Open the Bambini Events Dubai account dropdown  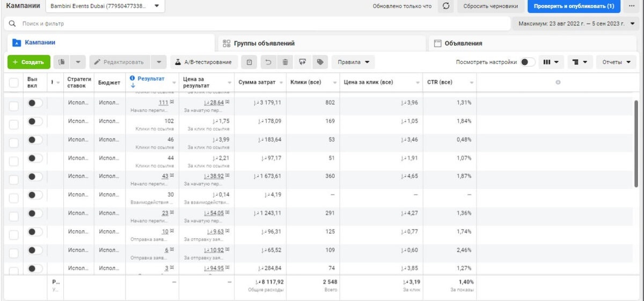105,6
